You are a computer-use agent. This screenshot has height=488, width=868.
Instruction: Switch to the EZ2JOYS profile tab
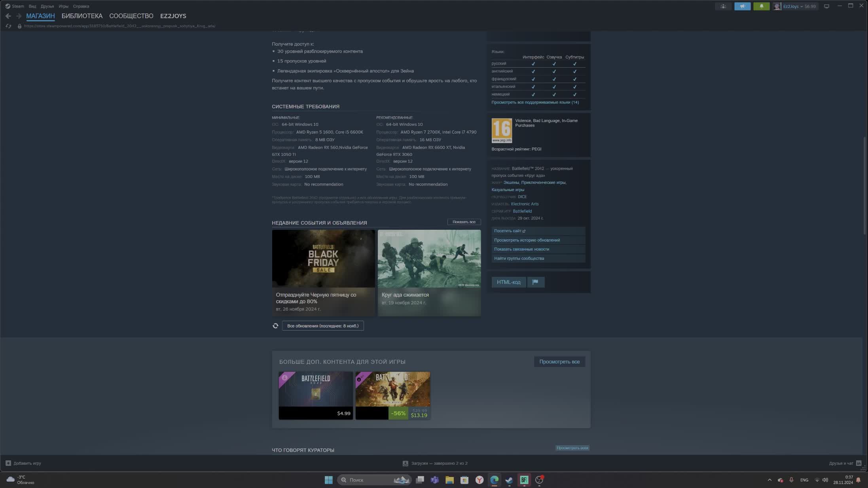click(173, 16)
